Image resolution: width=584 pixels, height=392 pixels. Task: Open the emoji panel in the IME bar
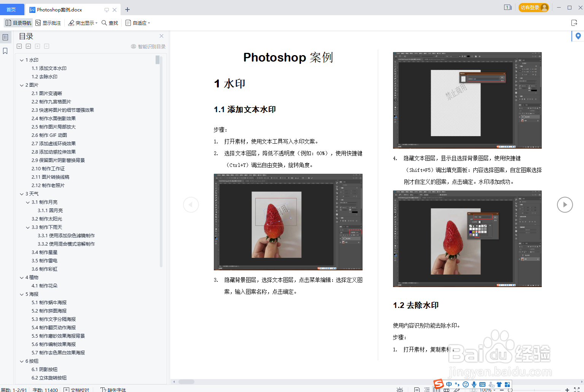pyautogui.click(x=466, y=384)
